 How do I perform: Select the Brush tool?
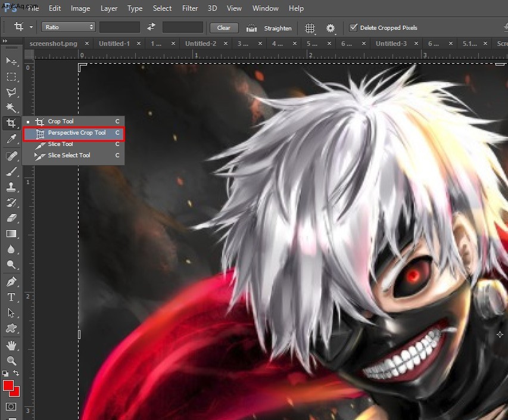click(11, 172)
